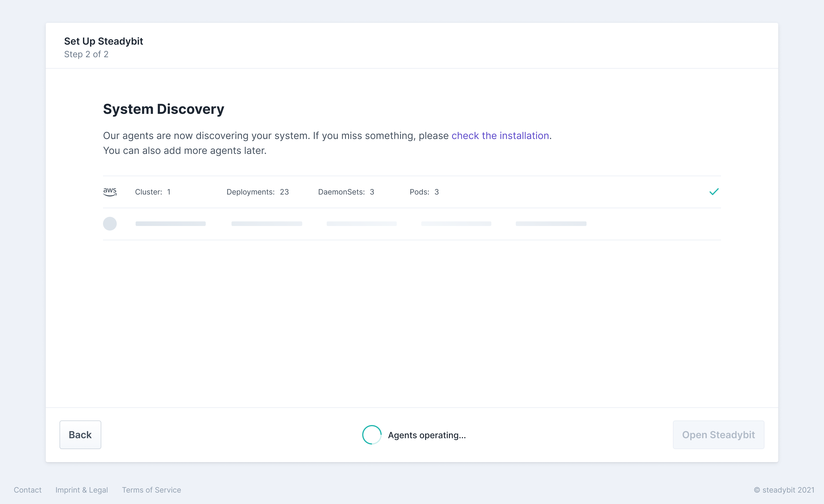Click the first skeleton loading bar

point(171,224)
